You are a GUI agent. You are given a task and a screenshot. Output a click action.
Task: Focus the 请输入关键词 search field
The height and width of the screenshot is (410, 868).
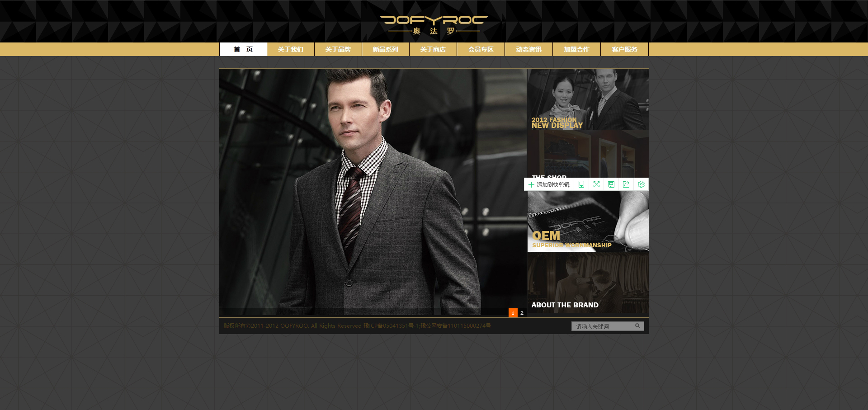[x=602, y=326]
